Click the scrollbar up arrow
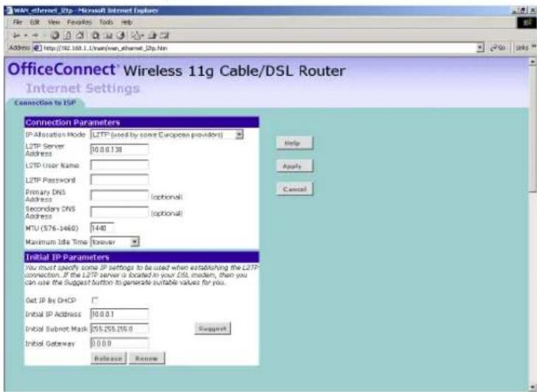Screen dimensions: 537x392 click(533, 62)
